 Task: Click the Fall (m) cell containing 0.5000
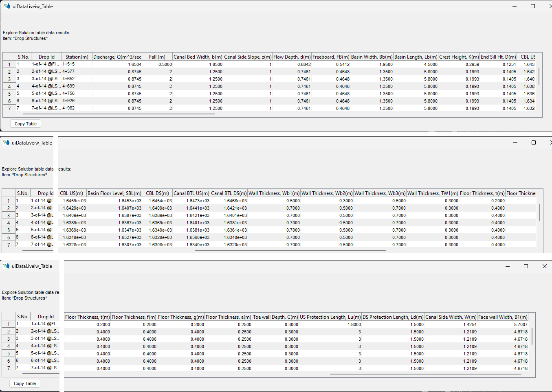pos(158,64)
